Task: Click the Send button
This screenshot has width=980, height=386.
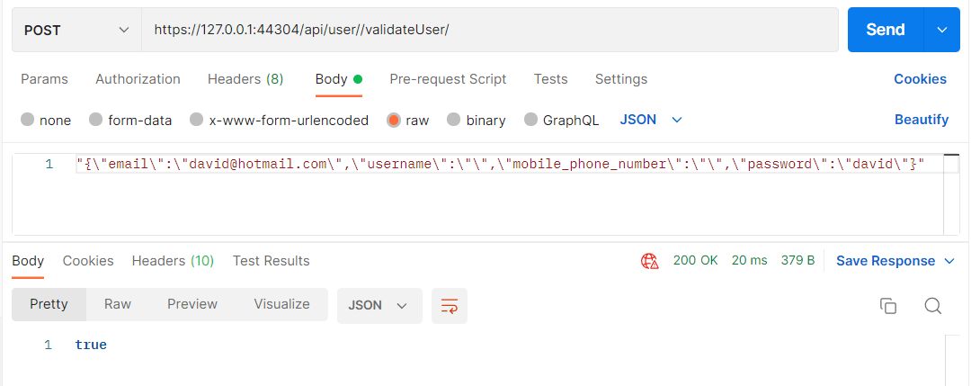Action: pos(885,30)
